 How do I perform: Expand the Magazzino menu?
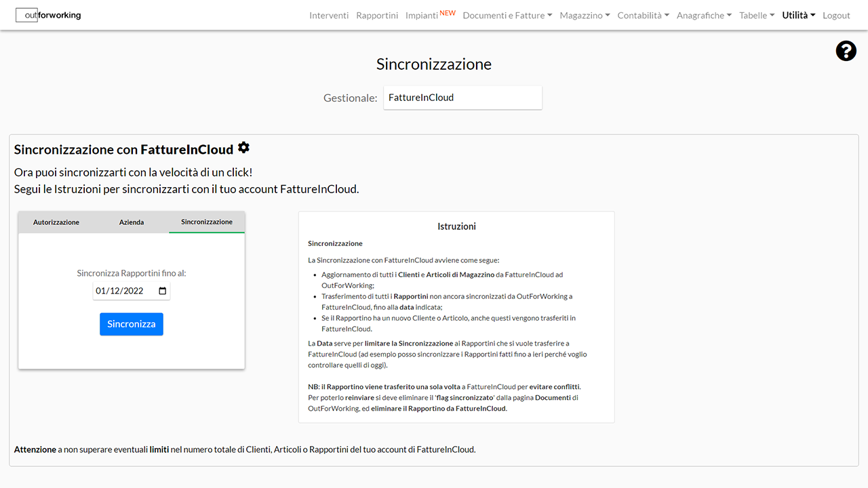tap(585, 15)
